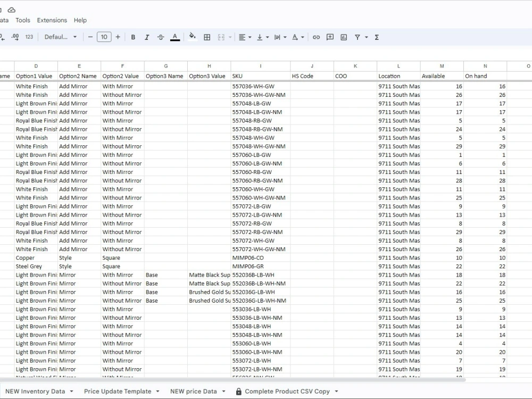
Task: Open NEW Inventory Data tab options arrow
Action: (72, 391)
